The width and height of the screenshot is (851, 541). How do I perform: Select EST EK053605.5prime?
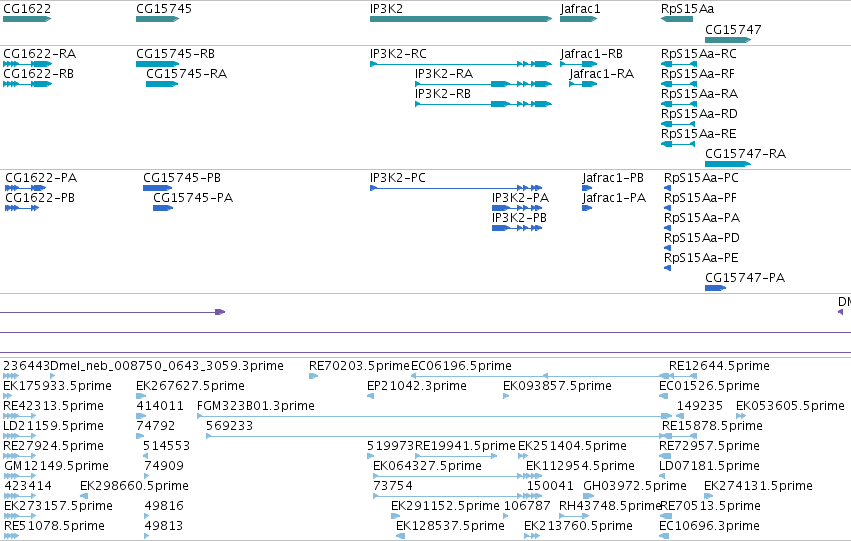pos(790,406)
